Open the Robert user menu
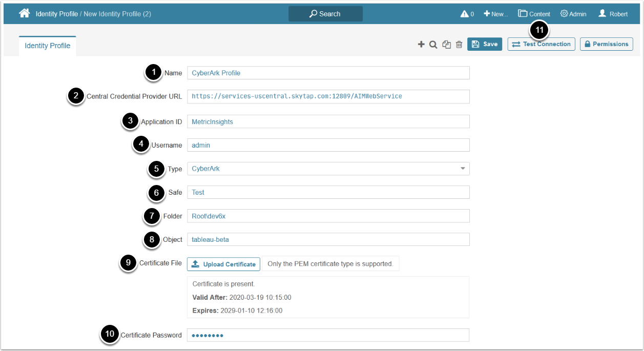Screen dimensions: 644x351 click(613, 14)
